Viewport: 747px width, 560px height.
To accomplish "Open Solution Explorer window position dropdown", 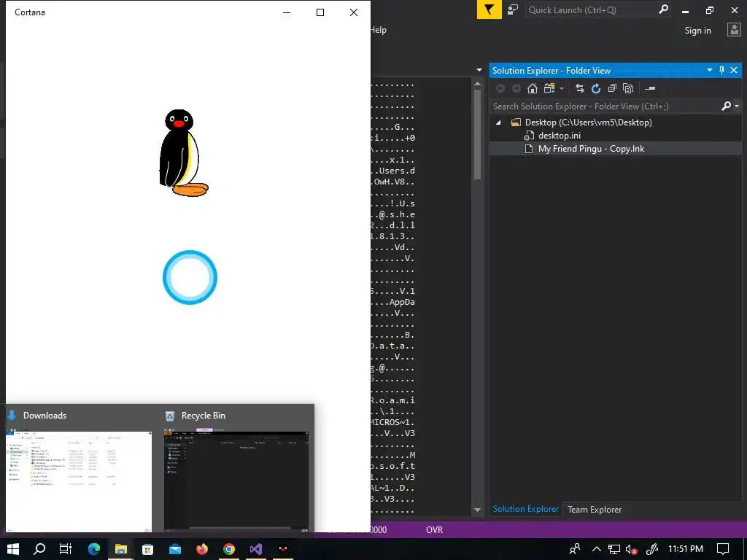I will point(709,70).
